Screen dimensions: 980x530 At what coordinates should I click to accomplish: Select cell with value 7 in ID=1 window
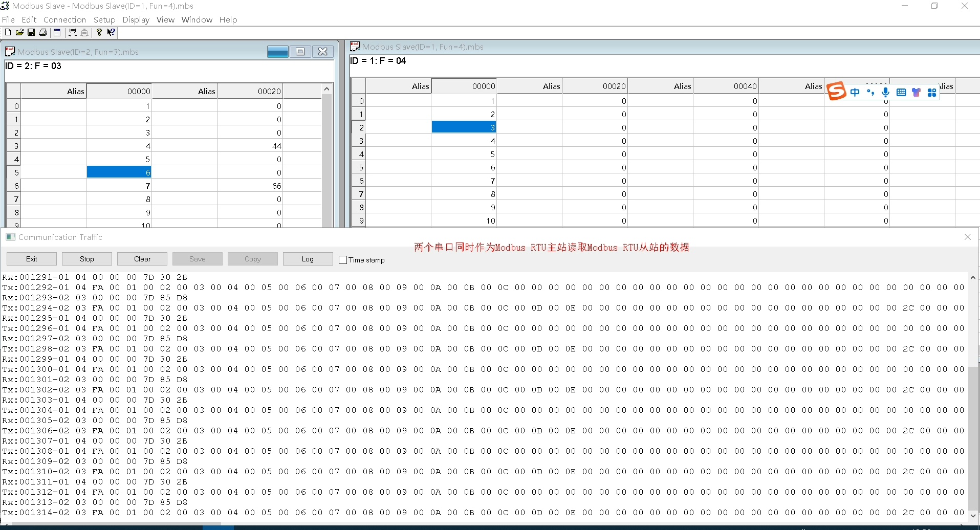click(464, 181)
